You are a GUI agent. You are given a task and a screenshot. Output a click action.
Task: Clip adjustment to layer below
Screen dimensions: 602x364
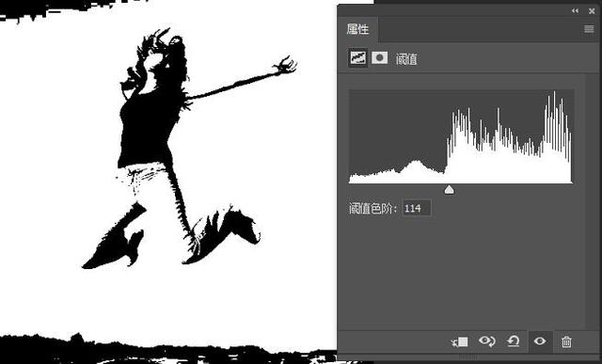pyautogui.click(x=460, y=341)
